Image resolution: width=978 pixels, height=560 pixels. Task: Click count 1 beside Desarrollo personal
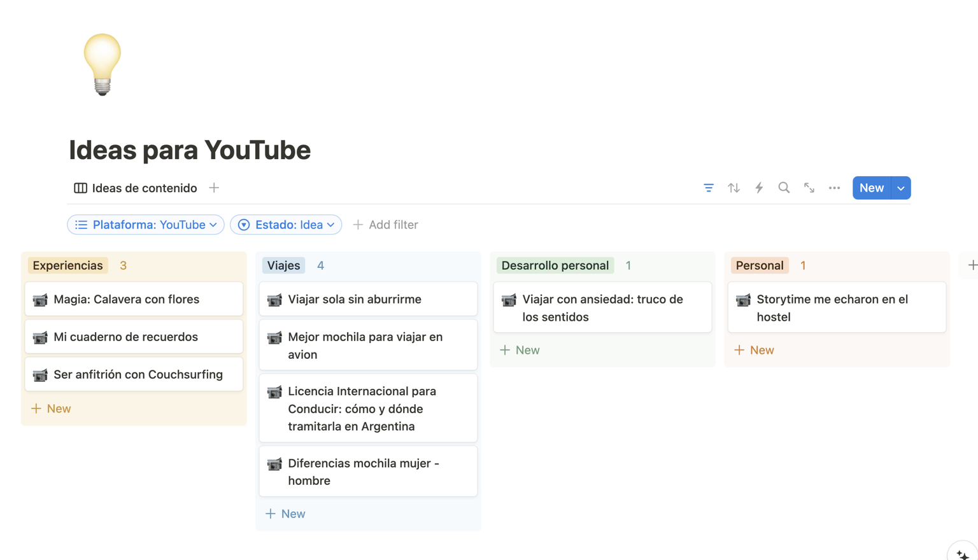(x=628, y=265)
